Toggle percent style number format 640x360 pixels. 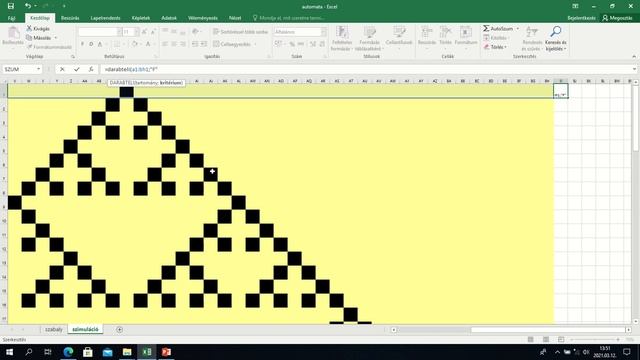pyautogui.click(x=292, y=44)
